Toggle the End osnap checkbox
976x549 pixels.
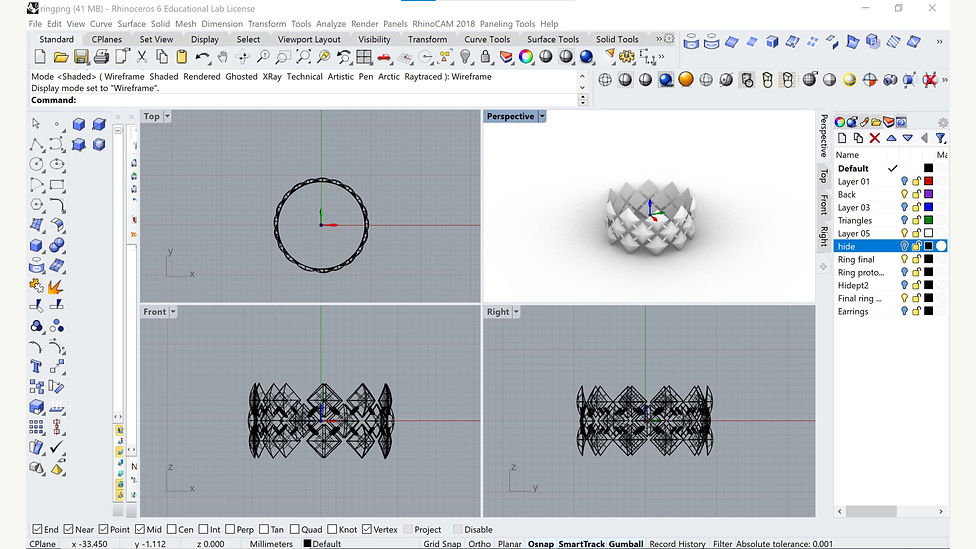point(37,529)
